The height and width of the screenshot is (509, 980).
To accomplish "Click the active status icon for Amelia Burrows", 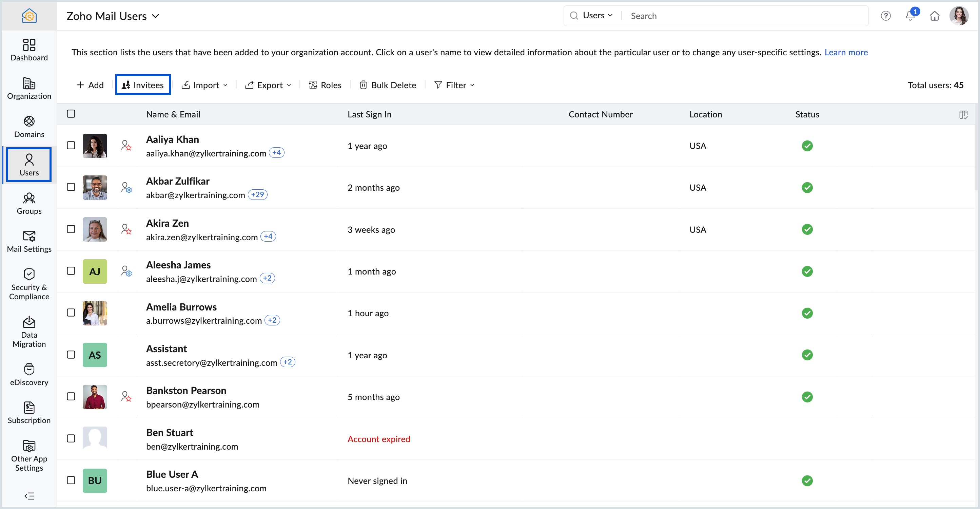I will pos(807,313).
